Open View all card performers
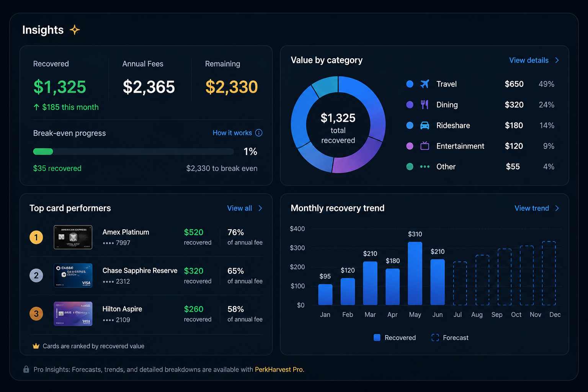Image resolution: width=588 pixels, height=392 pixels. [x=240, y=208]
